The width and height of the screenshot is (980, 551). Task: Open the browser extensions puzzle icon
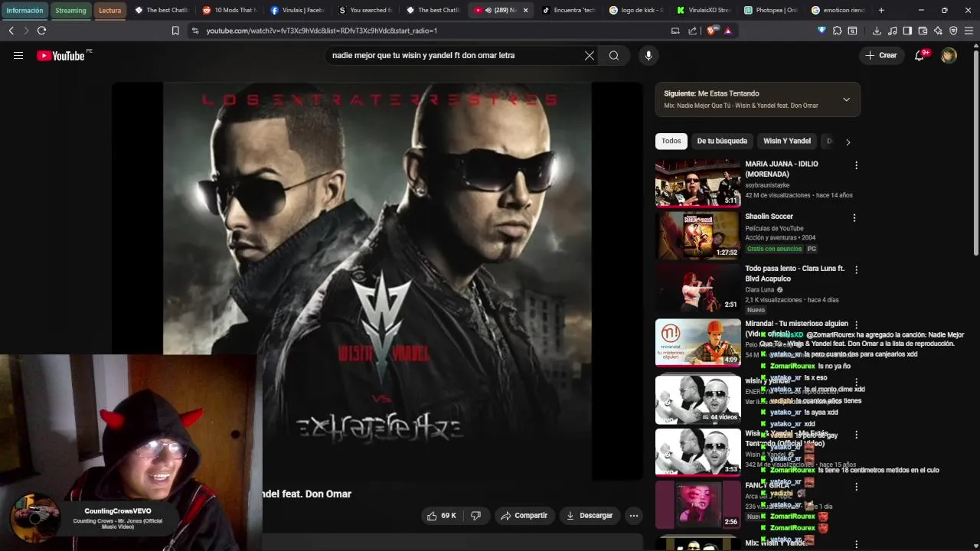pyautogui.click(x=837, y=31)
